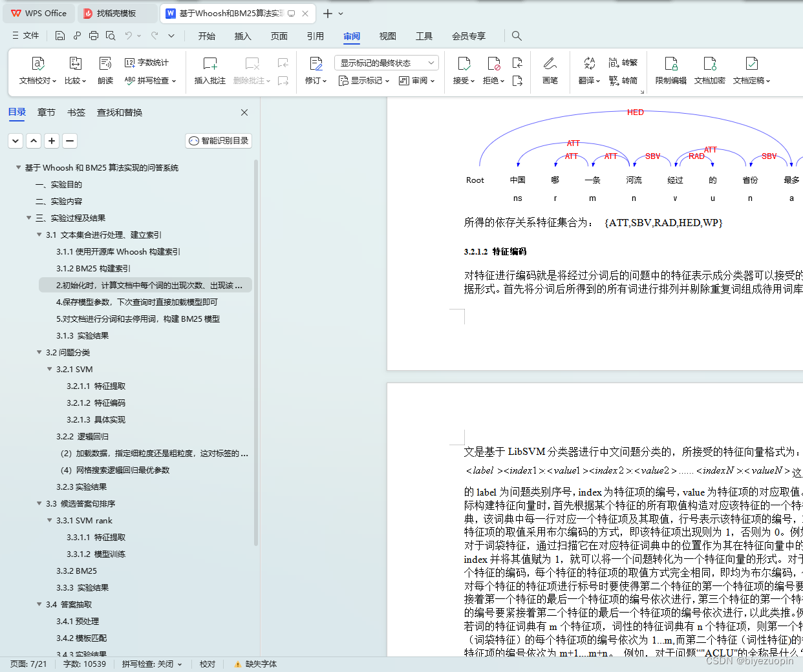Select the 插入批注 tool to add a comment
The image size is (803, 672).
(x=209, y=70)
